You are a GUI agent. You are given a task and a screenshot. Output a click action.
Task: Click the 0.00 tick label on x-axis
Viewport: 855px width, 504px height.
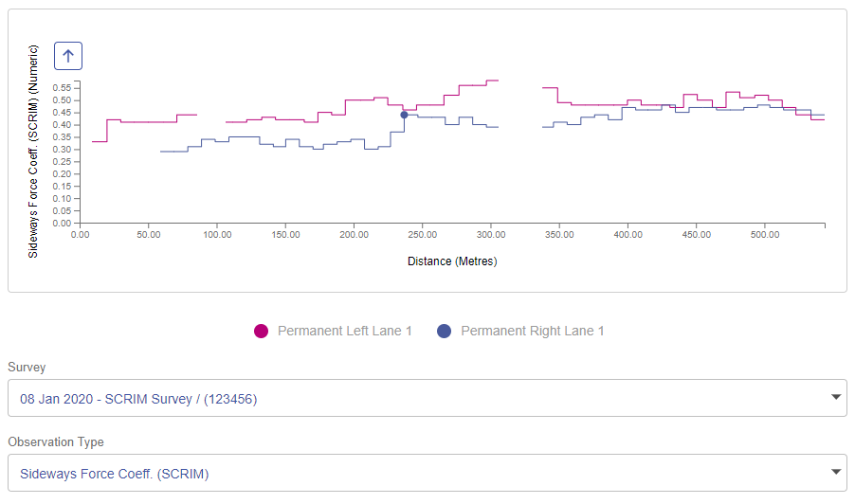pyautogui.click(x=80, y=234)
